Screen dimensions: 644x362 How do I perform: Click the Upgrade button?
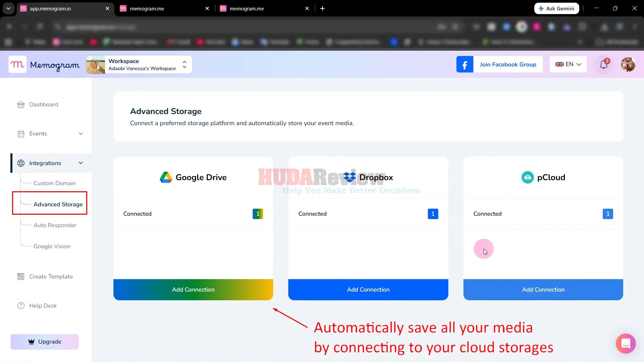45,342
